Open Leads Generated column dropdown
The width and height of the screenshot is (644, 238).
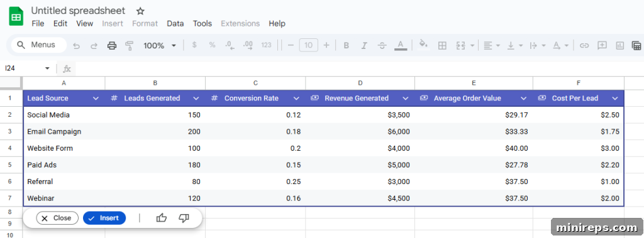[196, 99]
